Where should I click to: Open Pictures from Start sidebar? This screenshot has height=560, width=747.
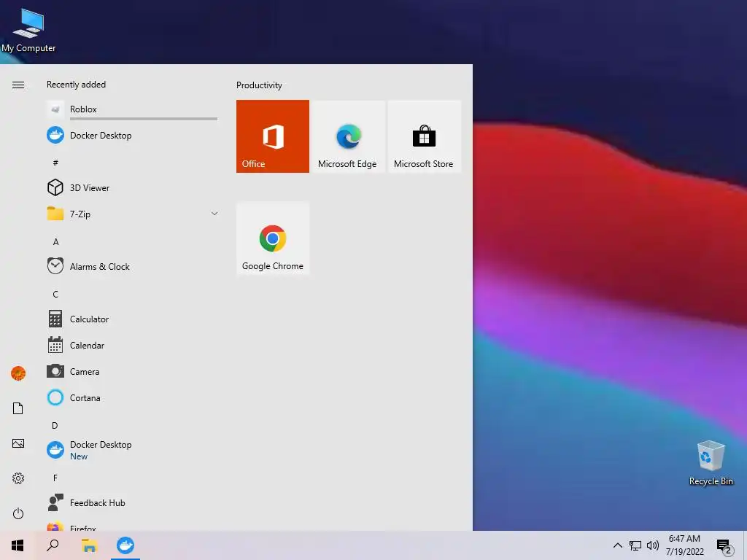(18, 443)
